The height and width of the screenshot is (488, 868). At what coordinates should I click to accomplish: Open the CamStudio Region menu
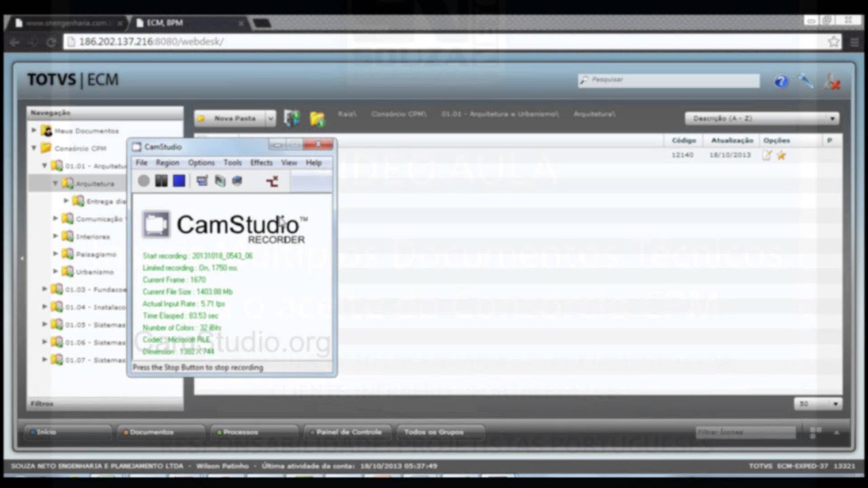tap(167, 163)
